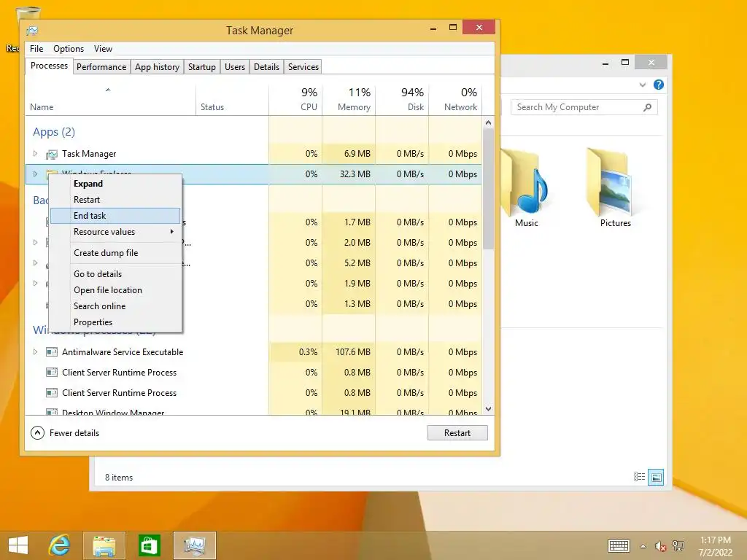
Task: Switch to the Services tab
Action: (303, 67)
